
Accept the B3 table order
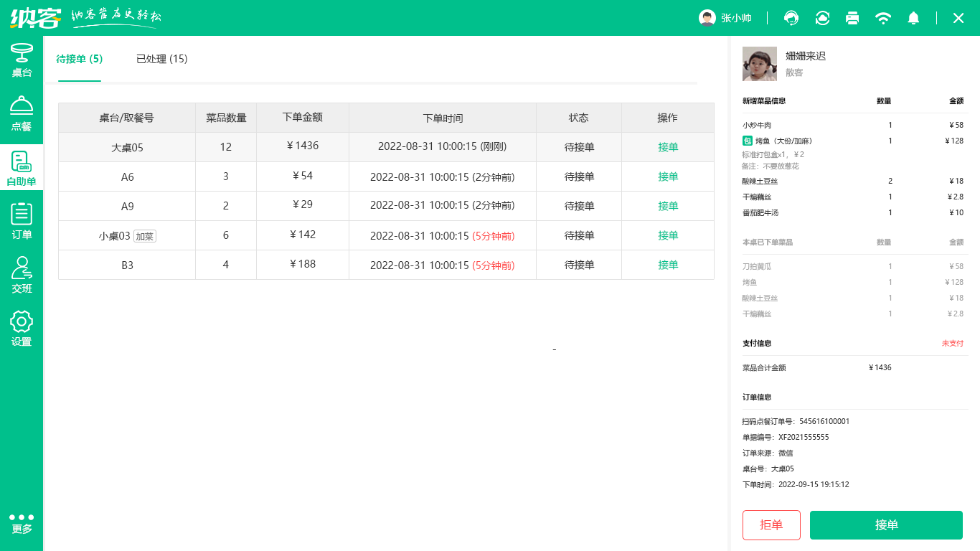(x=666, y=265)
